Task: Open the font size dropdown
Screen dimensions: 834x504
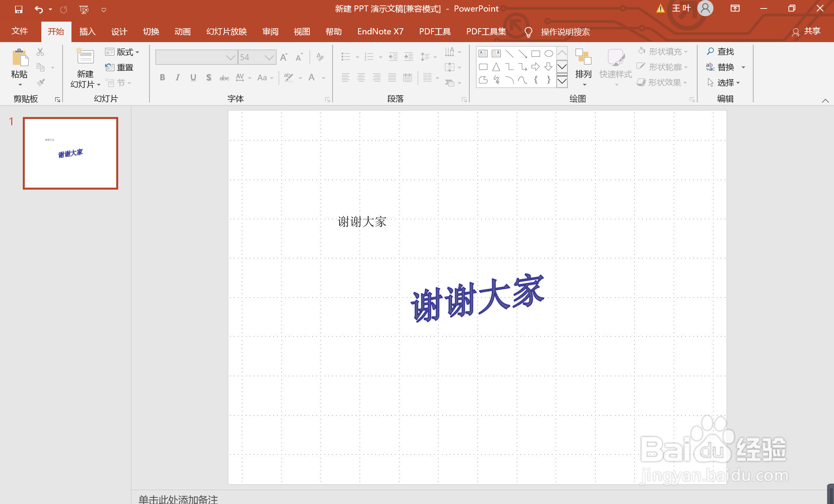Action: point(269,57)
